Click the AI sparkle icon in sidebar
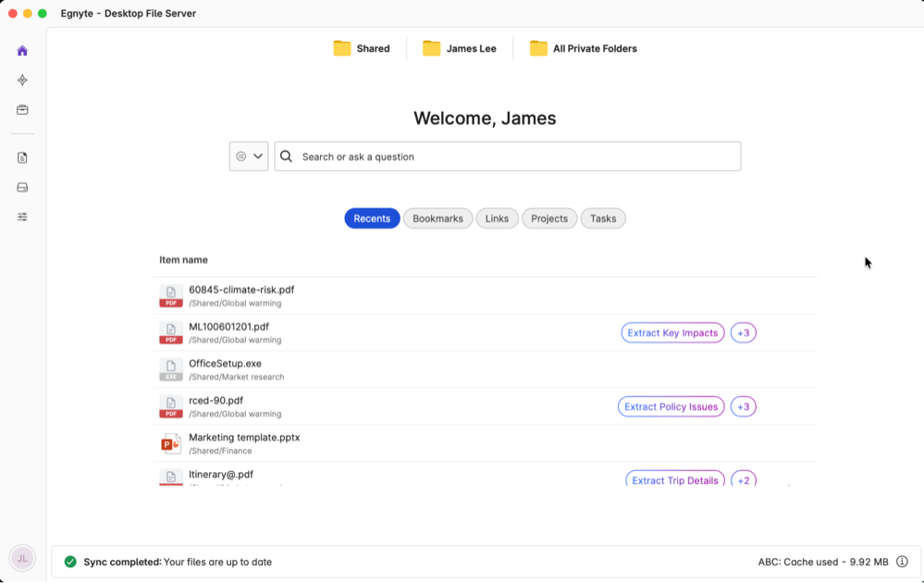Screen dimensions: 924x583 (22, 81)
